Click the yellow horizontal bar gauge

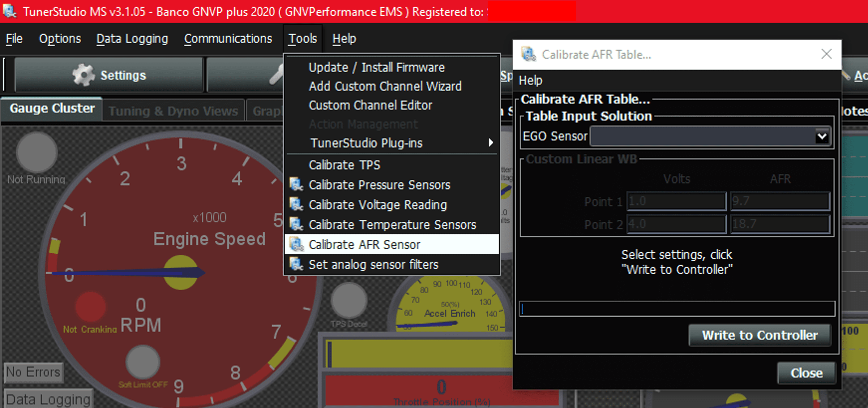pos(418,353)
